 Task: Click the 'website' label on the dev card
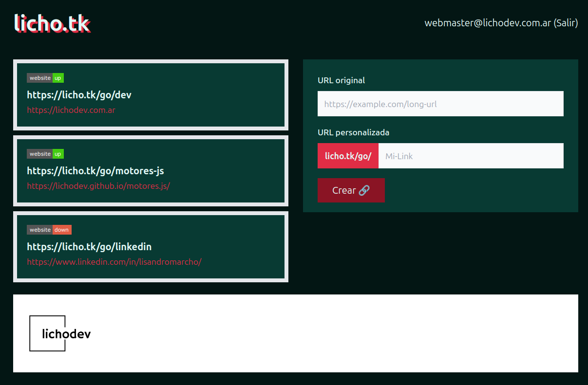[x=40, y=78]
